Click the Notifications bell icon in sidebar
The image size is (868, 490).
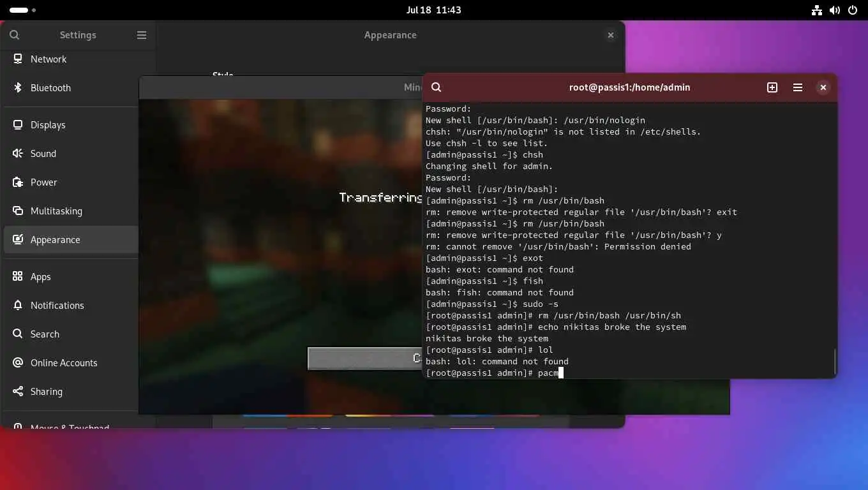pyautogui.click(x=18, y=305)
